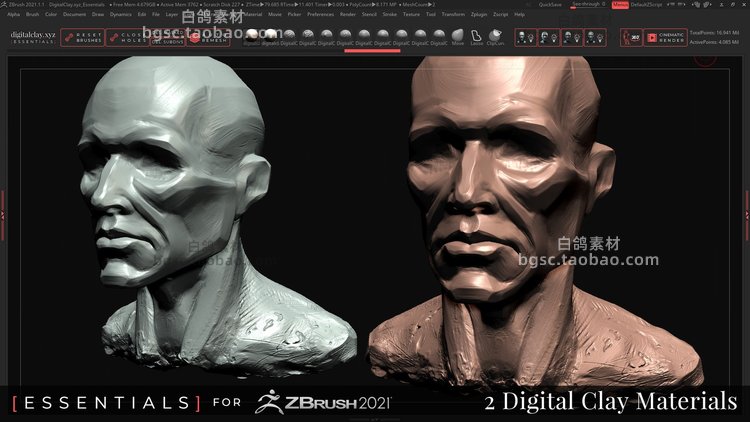
Task: Select the Move brush
Action: pyautogui.click(x=458, y=38)
